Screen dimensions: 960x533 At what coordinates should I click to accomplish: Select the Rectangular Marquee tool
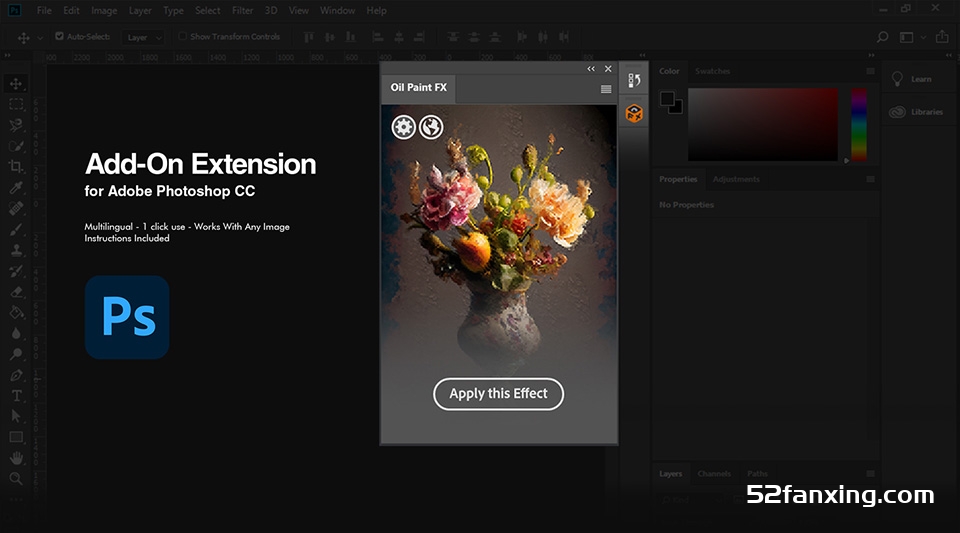click(16, 104)
